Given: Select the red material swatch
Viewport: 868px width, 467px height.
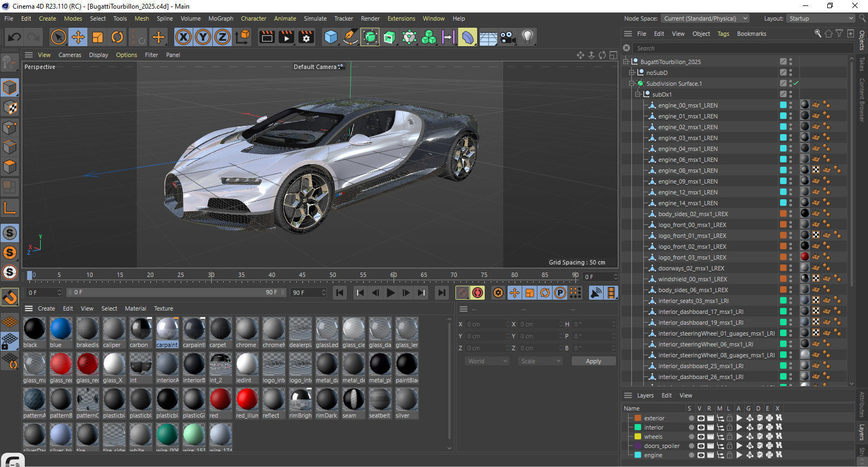Looking at the screenshot, I should 220,400.
